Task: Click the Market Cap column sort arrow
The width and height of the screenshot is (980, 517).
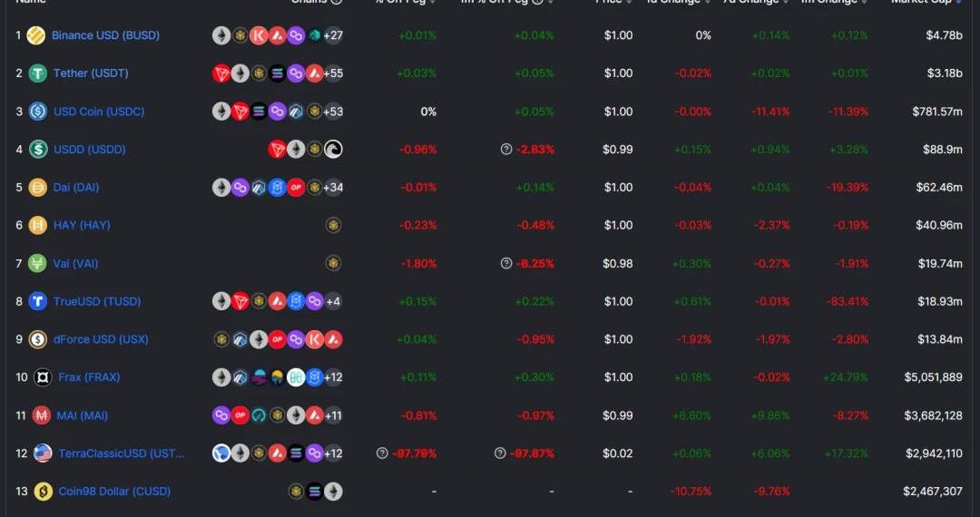Action: pos(959,2)
